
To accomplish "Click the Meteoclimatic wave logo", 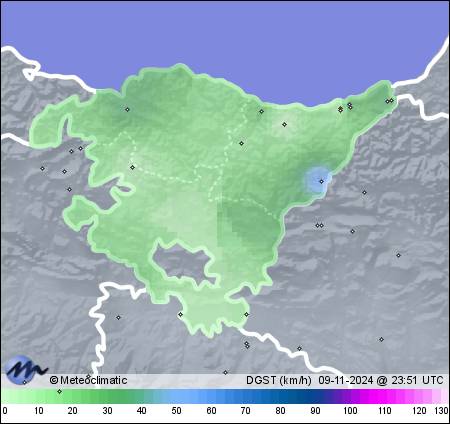I will point(26,369).
